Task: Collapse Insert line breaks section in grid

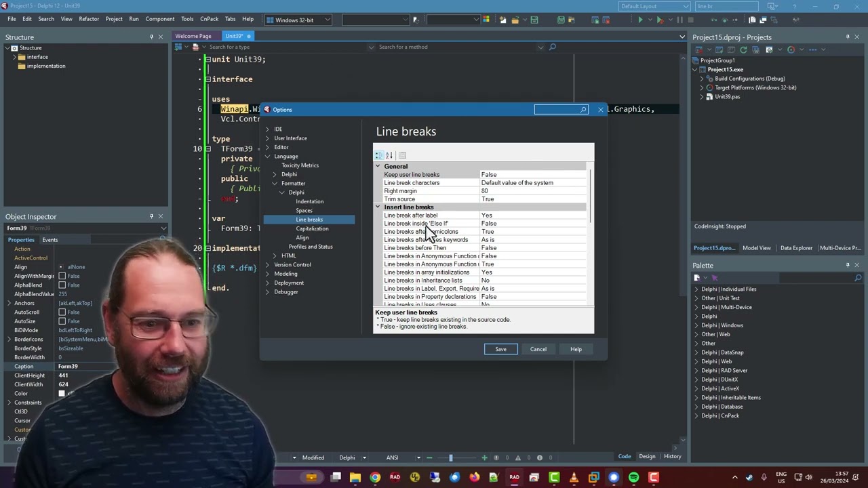Action: pos(378,207)
